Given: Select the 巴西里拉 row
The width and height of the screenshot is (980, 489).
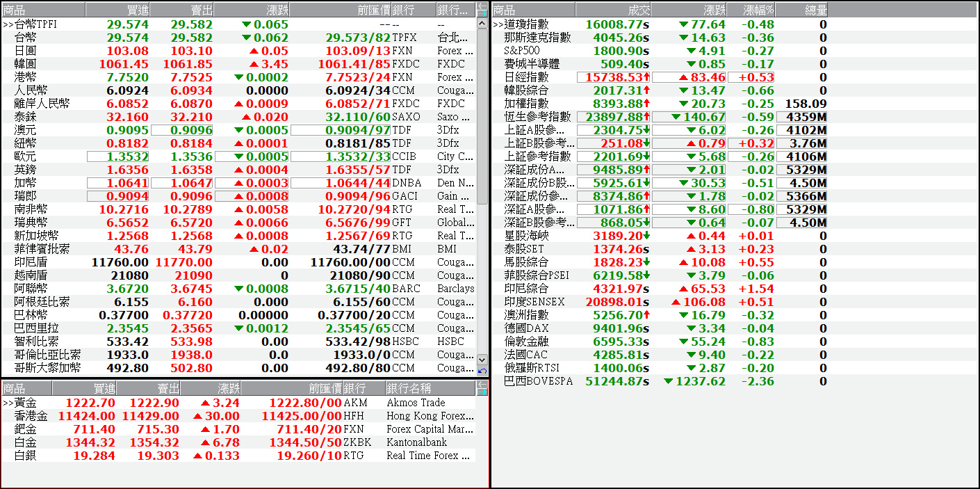Looking at the screenshot, I should 239,328.
